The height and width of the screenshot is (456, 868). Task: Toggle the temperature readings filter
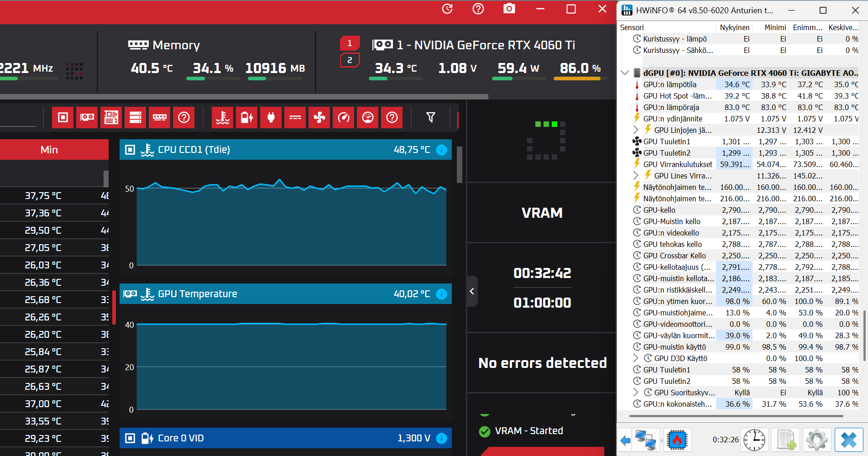click(x=223, y=118)
